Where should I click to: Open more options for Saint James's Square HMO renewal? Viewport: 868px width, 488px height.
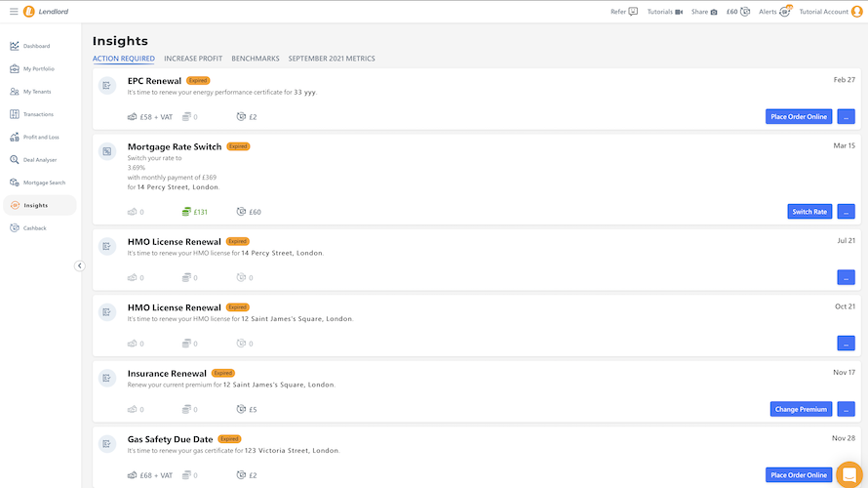click(x=846, y=343)
